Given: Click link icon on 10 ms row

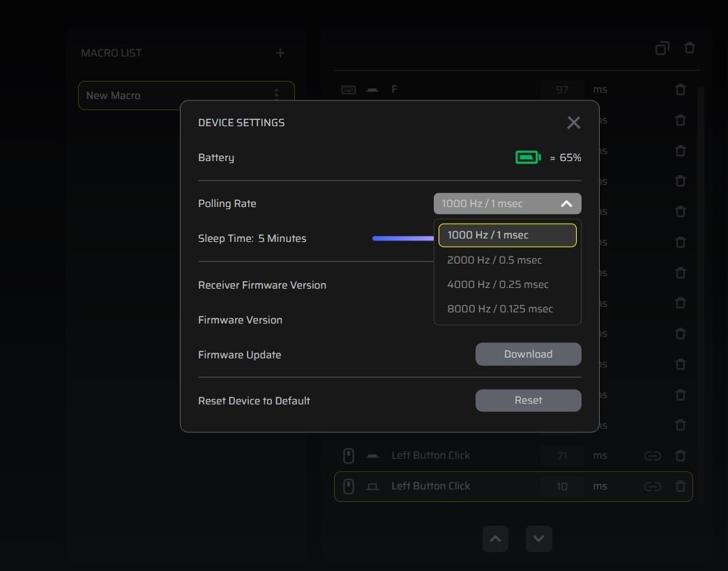Looking at the screenshot, I should point(652,487).
